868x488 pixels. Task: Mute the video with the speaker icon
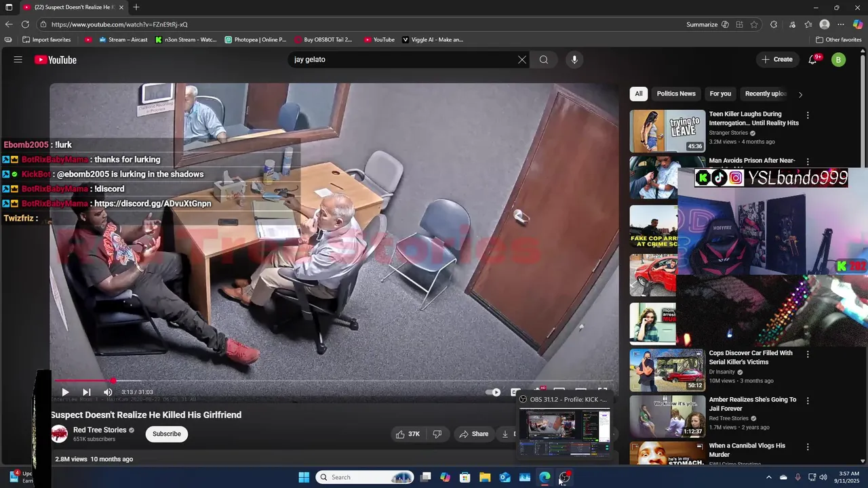click(108, 392)
